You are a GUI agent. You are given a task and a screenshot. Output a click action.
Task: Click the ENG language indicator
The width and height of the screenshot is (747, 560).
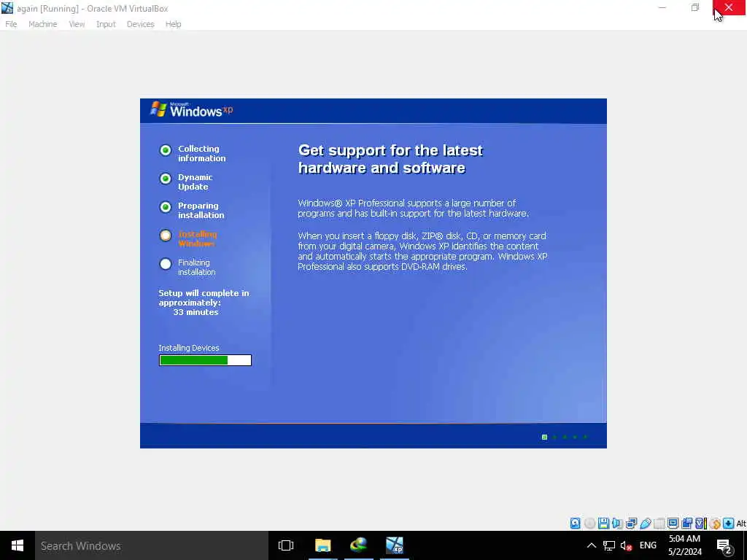[648, 545]
